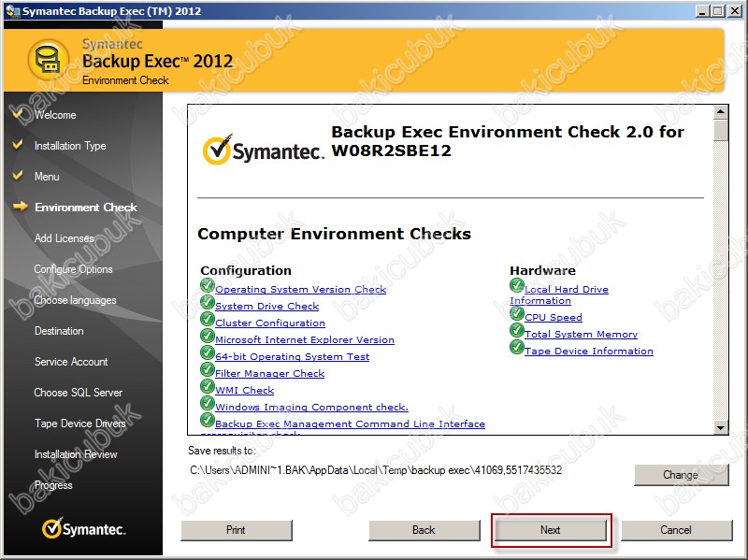
Task: Click the green check icon beside 64-bit Operating System Test
Action: (207, 352)
